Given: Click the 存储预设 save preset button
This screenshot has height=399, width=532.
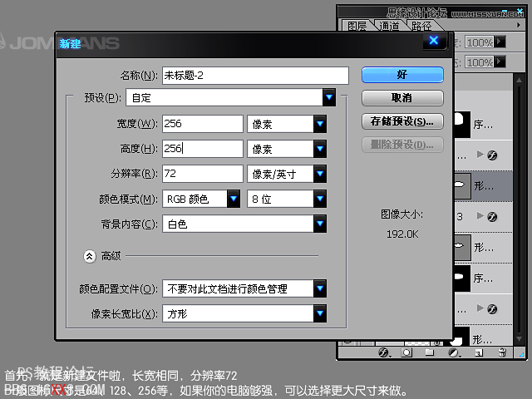Looking at the screenshot, I should pos(402,121).
